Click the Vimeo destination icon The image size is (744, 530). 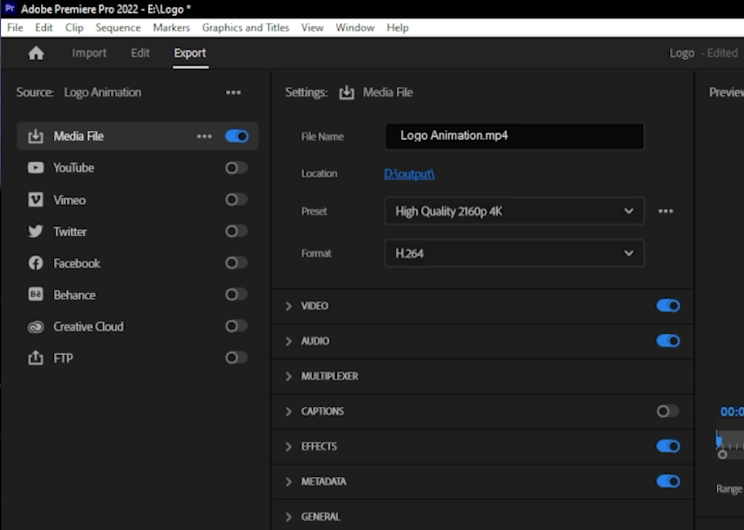[x=36, y=200]
